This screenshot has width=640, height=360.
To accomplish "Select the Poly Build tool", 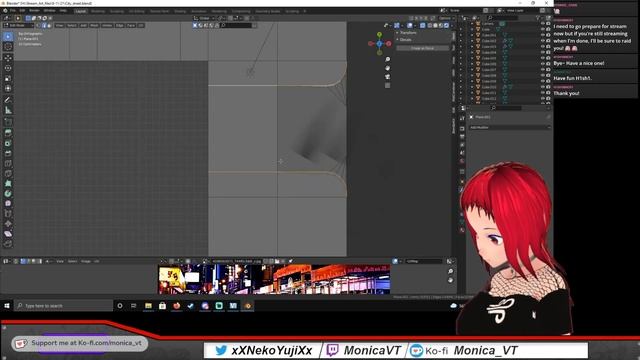I will click(8, 184).
